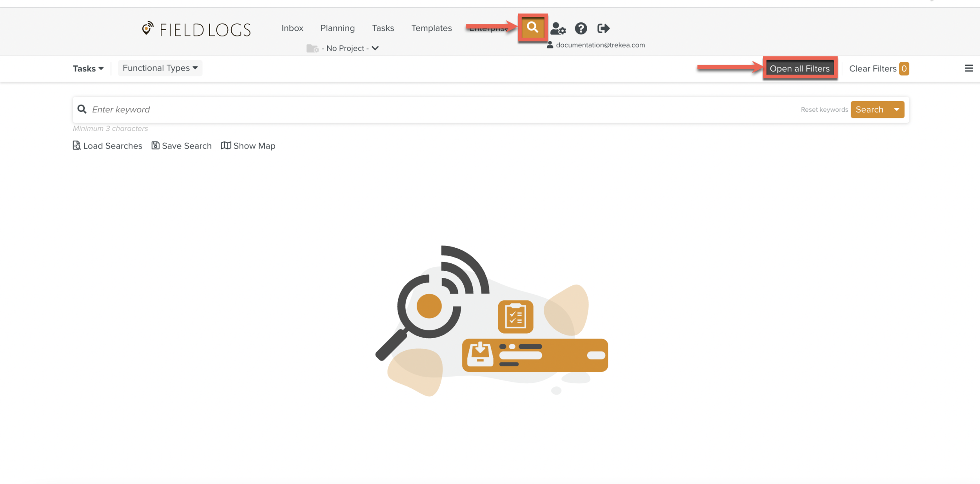
Task: Click the FieldLogs logo
Action: click(196, 29)
